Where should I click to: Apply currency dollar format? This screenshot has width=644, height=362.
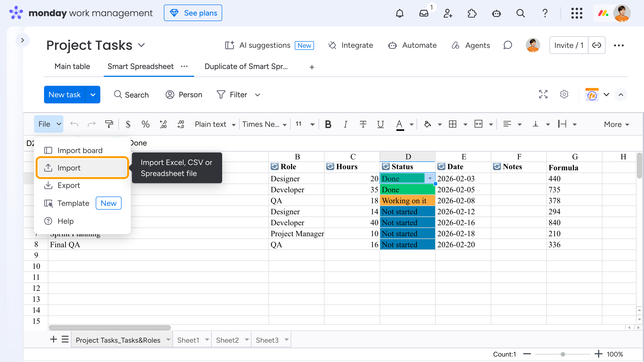click(128, 124)
